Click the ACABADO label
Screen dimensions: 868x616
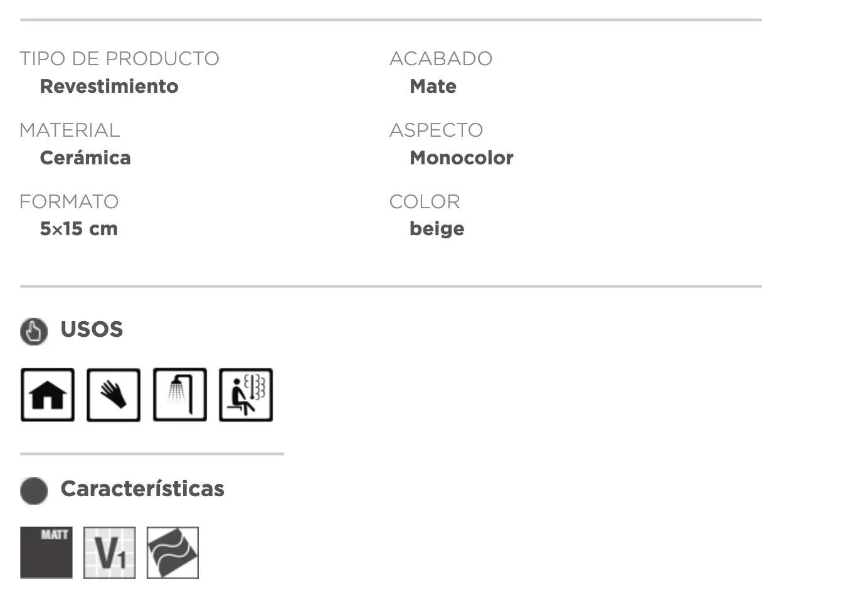tap(441, 58)
